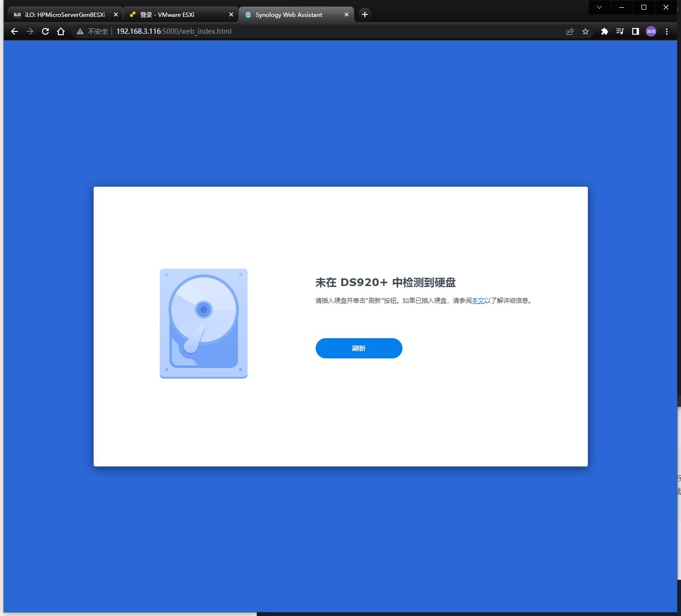This screenshot has height=616, width=681.
Task: Bookmark this page with the star icon
Action: click(585, 31)
